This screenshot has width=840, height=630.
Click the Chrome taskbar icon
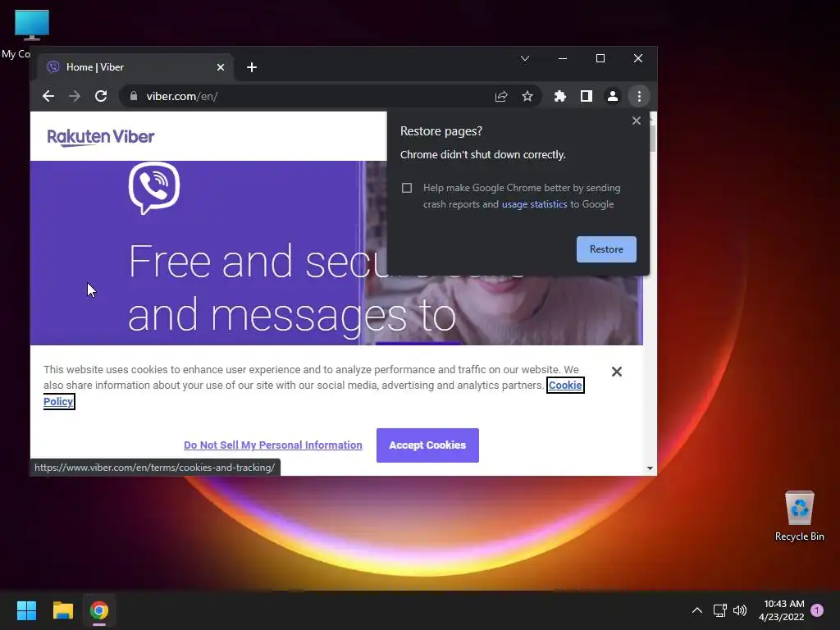(x=99, y=610)
